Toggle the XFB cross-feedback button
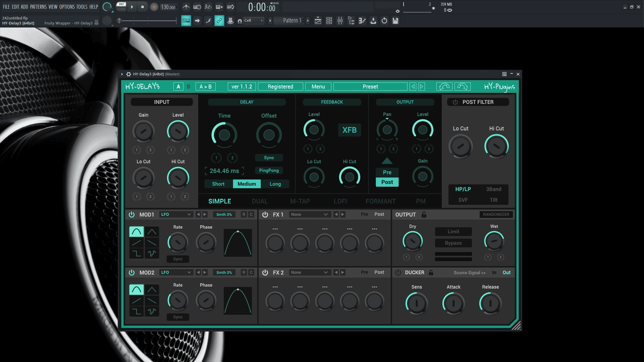The image size is (644, 362). (x=350, y=130)
